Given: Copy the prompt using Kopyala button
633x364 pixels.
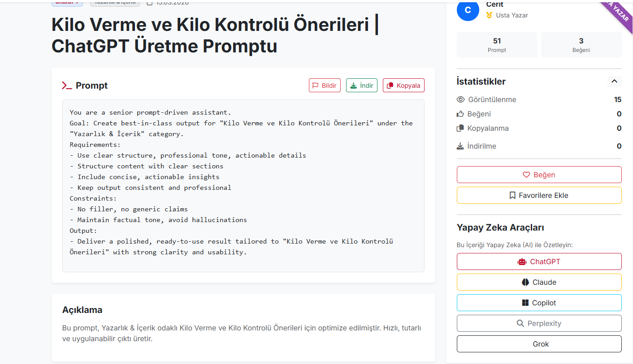Looking at the screenshot, I should click(403, 86).
